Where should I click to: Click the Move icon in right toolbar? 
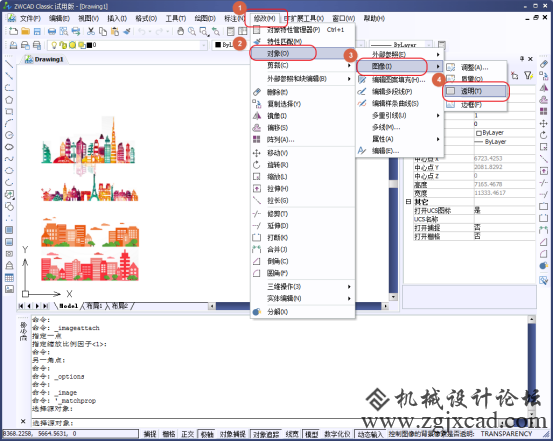pos(543,123)
